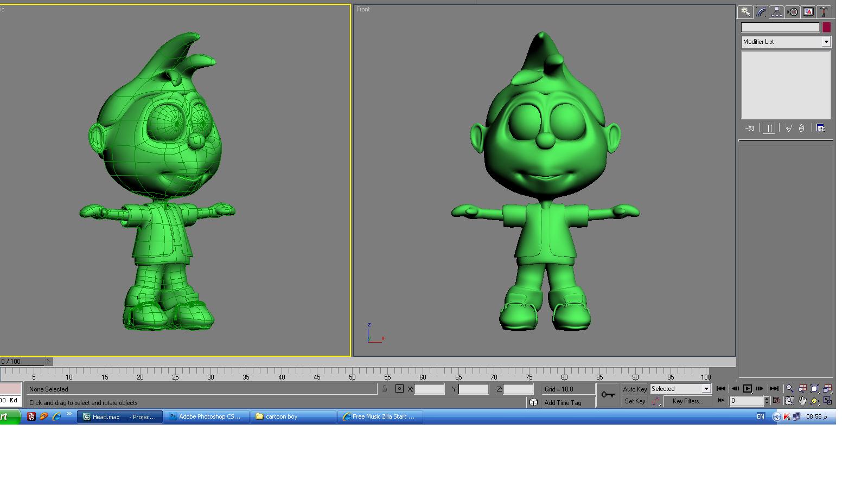The width and height of the screenshot is (868, 488).
Task: Switch to Head.max taskbar window
Action: [x=120, y=416]
